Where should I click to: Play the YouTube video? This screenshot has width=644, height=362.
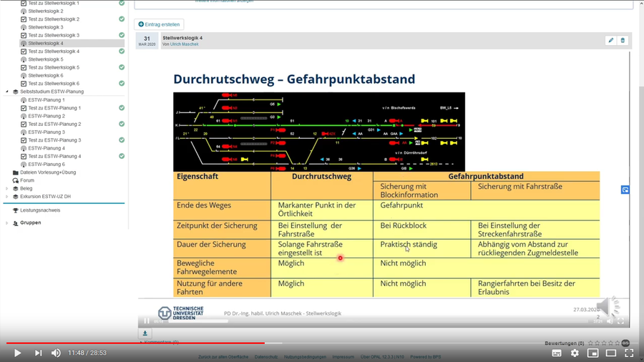pos(17,353)
